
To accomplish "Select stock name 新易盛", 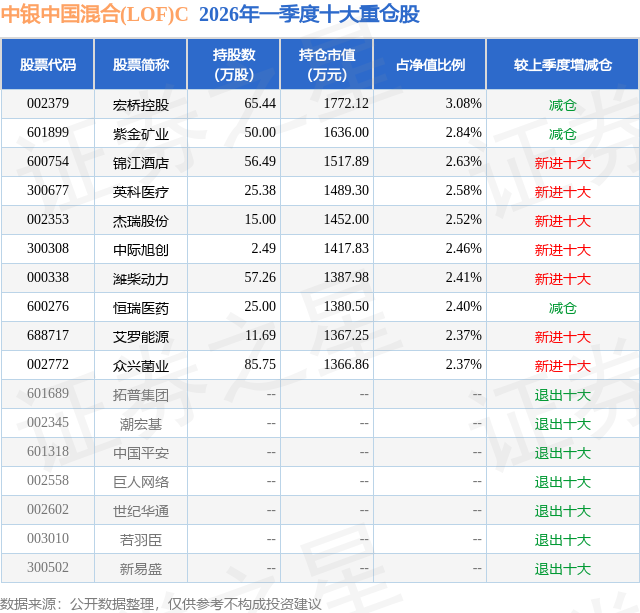I will [x=141, y=569].
